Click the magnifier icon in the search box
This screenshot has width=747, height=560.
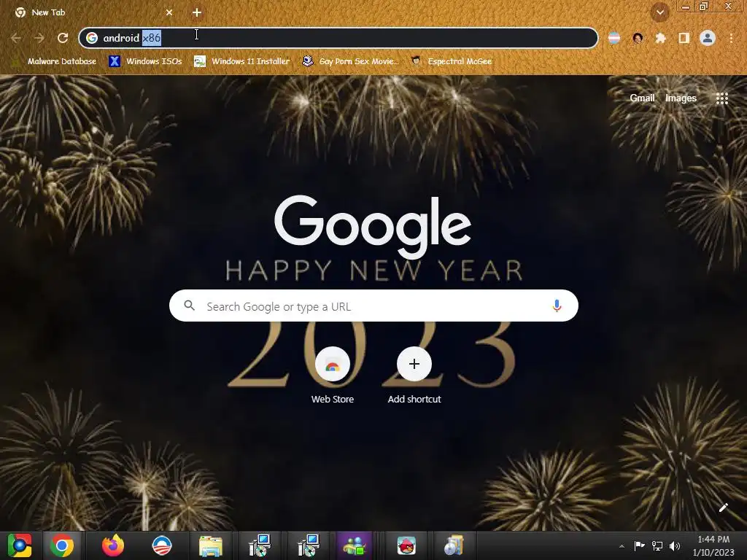point(189,306)
